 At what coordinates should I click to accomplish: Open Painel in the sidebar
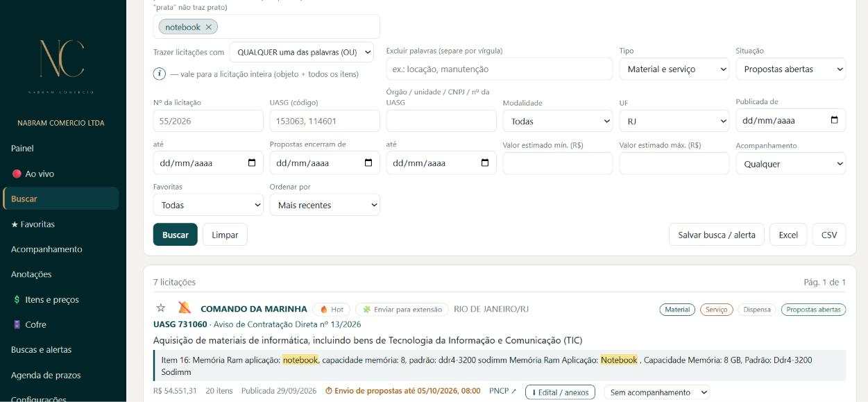[22, 149]
